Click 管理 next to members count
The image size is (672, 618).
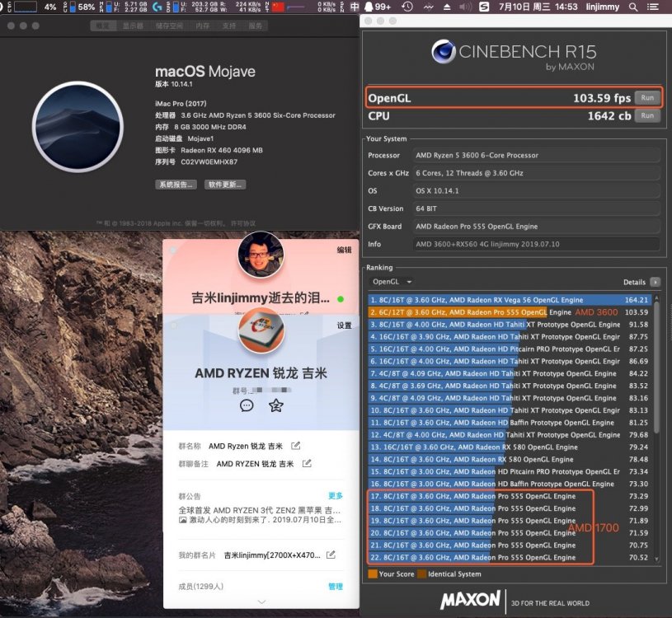click(336, 587)
